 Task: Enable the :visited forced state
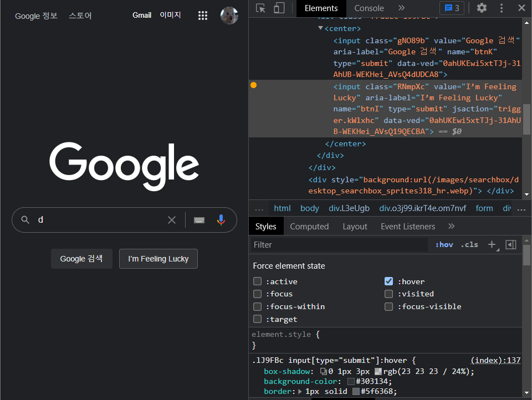[x=389, y=294]
